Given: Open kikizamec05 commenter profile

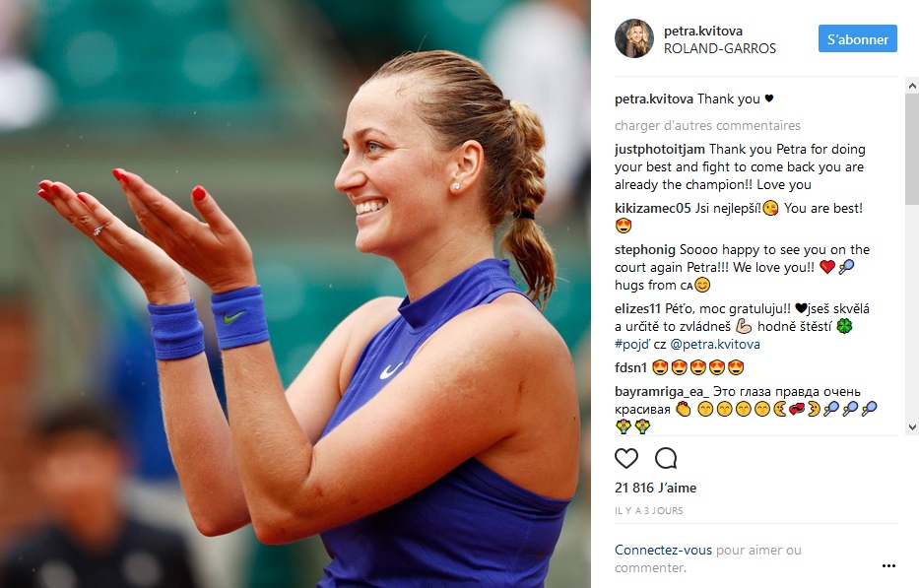Looking at the screenshot, I should pos(653,208).
